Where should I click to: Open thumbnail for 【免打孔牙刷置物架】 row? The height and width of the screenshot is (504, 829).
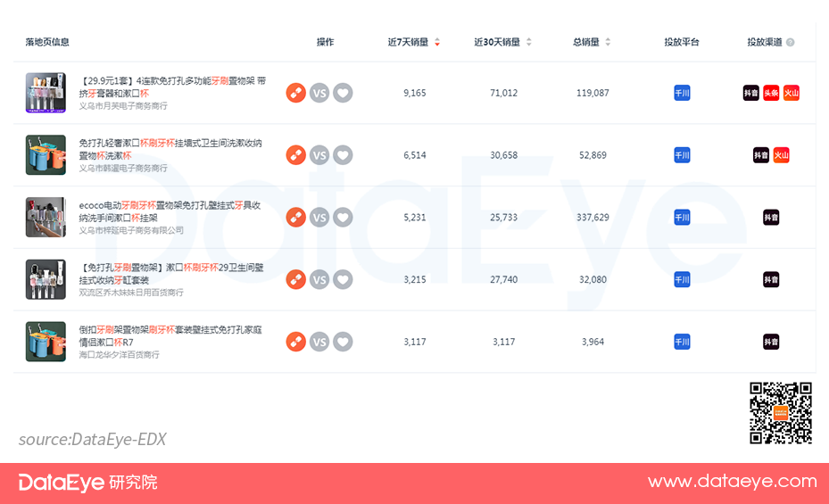46,279
